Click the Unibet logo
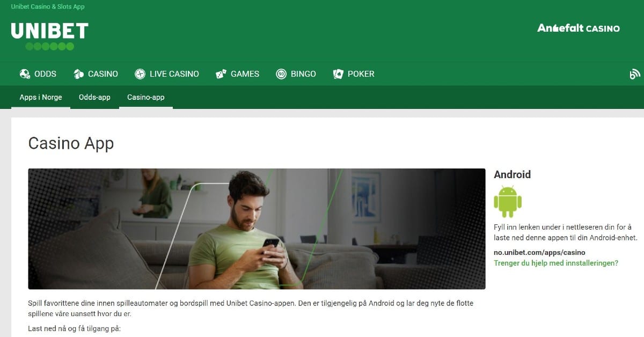 [x=49, y=36]
